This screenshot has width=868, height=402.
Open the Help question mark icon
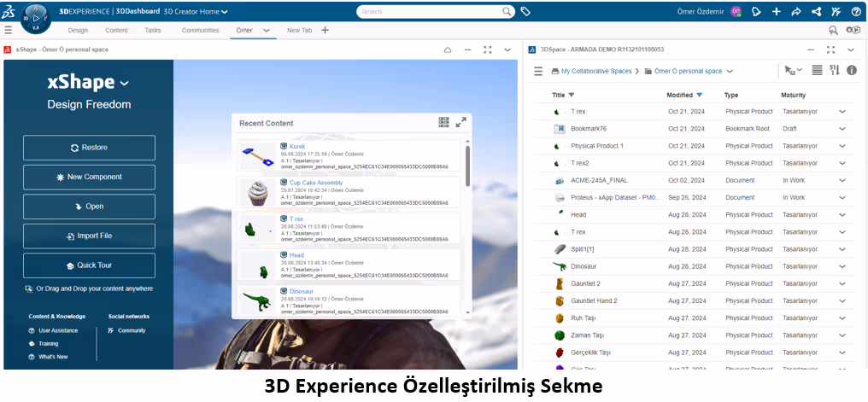click(x=856, y=11)
